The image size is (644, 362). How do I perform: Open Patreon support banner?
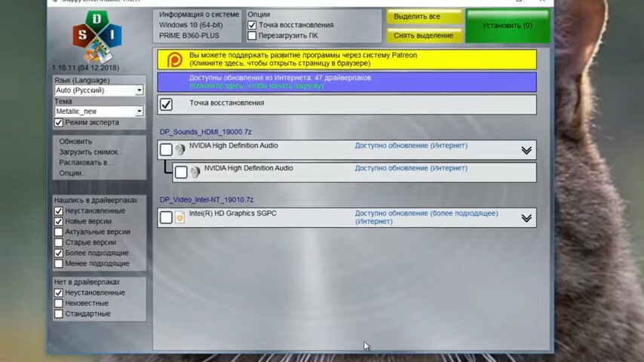(347, 60)
